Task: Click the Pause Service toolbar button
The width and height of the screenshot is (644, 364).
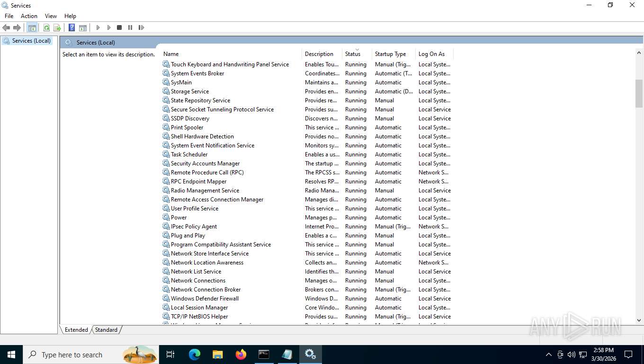Action: click(130, 27)
